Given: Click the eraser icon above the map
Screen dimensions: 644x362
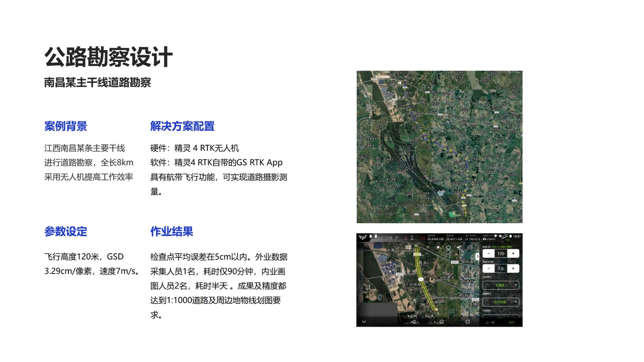Looking at the screenshot, I should pyautogui.click(x=438, y=248).
